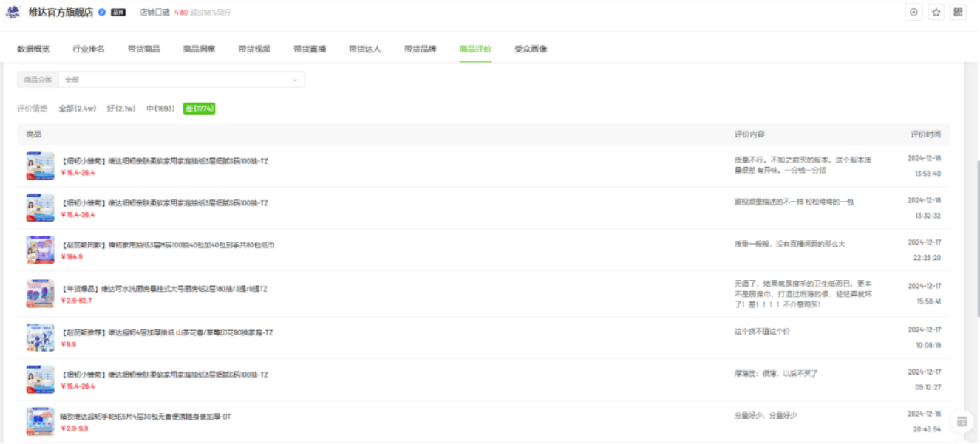The image size is (980, 444).
Task: Open the product title in the 13:59:40 review row
Action: [x=165, y=161]
